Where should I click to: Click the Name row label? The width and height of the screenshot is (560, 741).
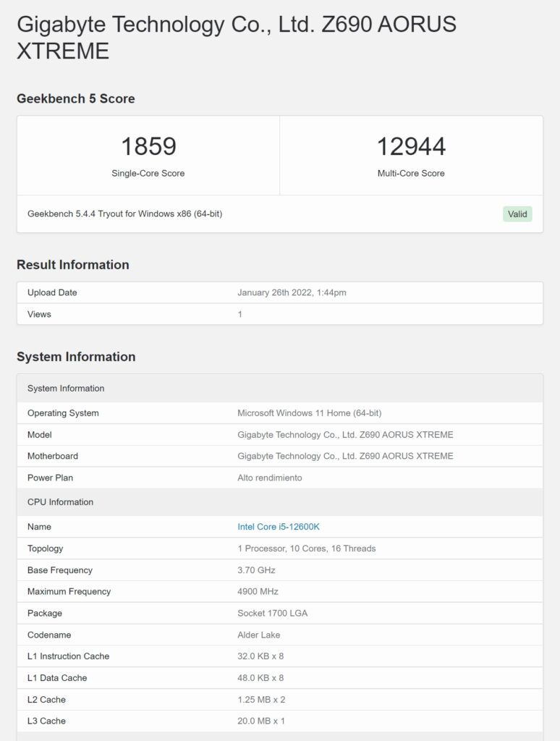tap(39, 527)
